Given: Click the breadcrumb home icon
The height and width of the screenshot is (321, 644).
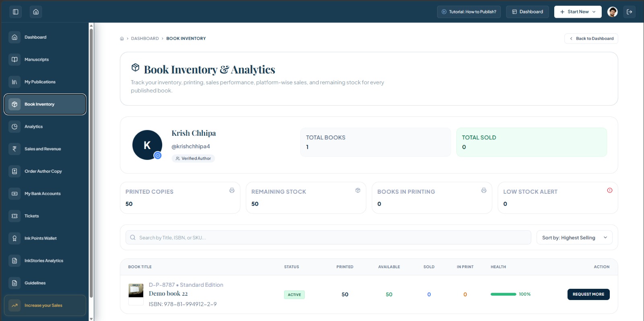Looking at the screenshot, I should [122, 39].
